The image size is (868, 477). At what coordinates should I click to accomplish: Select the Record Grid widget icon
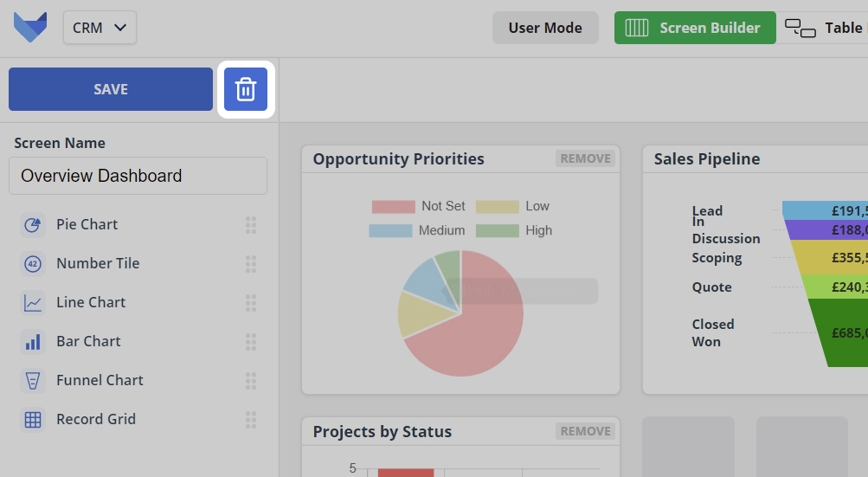[x=33, y=420]
